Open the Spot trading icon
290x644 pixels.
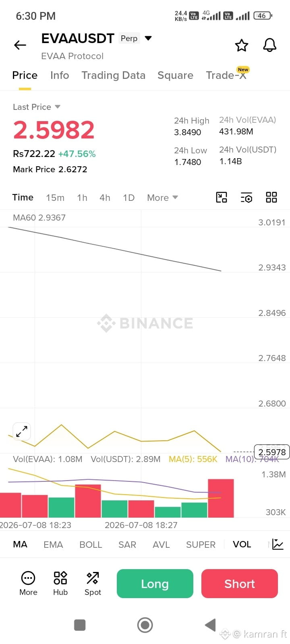(x=93, y=584)
